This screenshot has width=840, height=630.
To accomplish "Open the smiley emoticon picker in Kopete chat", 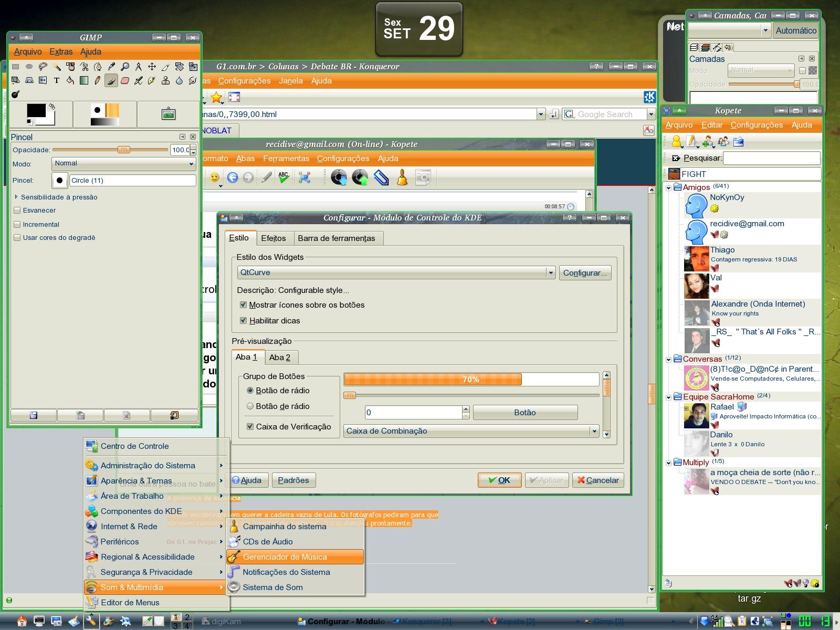I will 214,177.
